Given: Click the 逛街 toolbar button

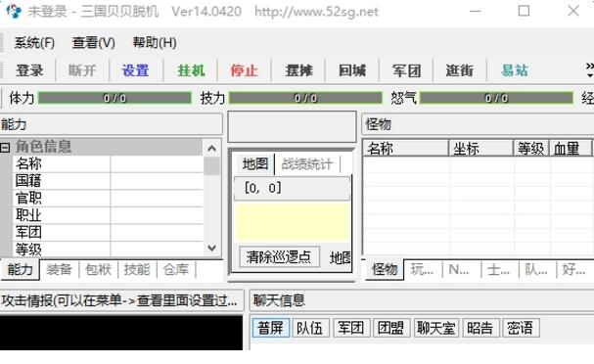Looking at the screenshot, I should coord(460,70).
